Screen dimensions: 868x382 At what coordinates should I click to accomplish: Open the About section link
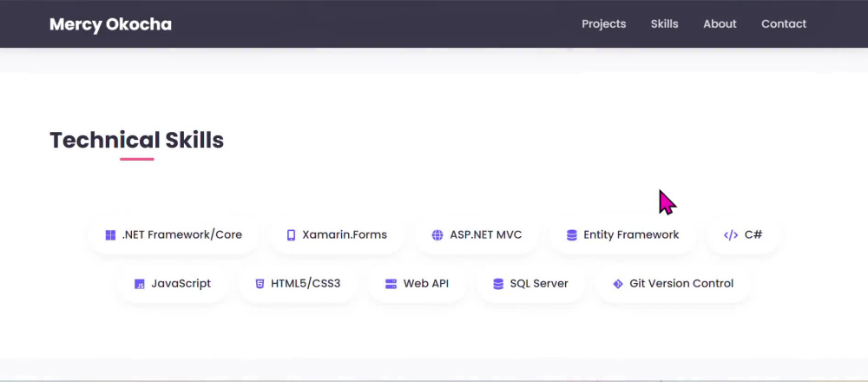pos(720,23)
